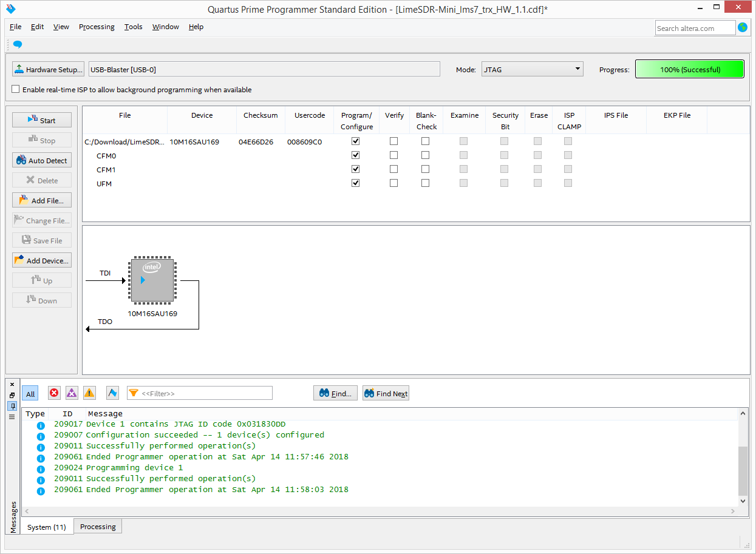Open the Tools menu
756x554 pixels.
(134, 27)
